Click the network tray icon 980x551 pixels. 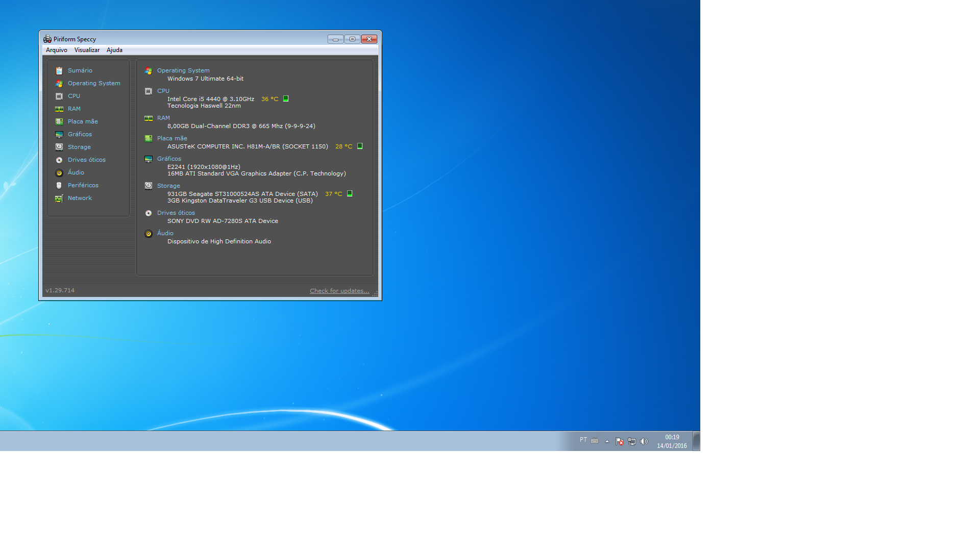click(632, 441)
